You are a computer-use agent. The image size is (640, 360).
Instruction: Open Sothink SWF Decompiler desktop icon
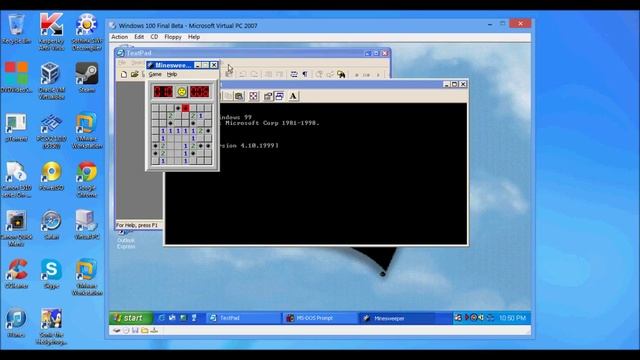[x=87, y=31]
